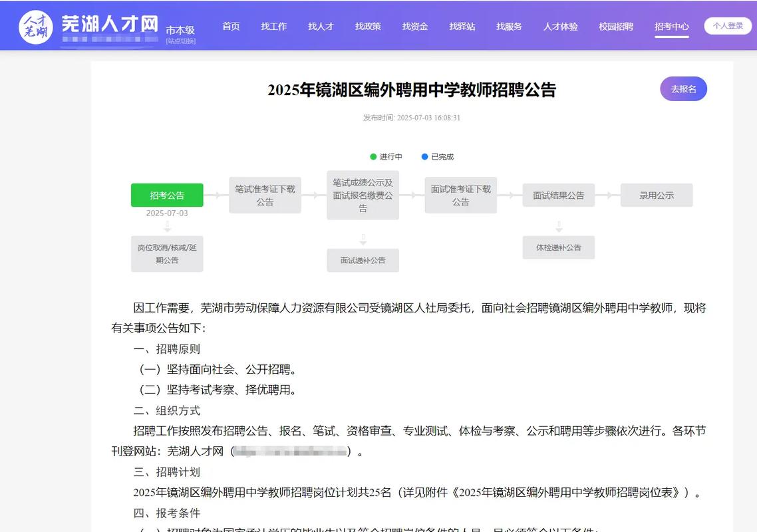Click the 个人登录 login link
The width and height of the screenshot is (757, 532).
(x=728, y=24)
